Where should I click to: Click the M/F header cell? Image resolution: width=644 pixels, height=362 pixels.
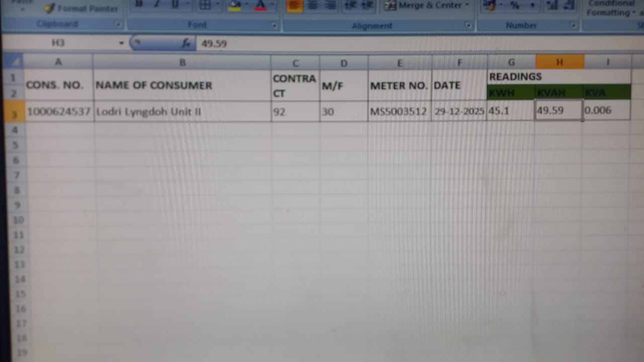[344, 85]
